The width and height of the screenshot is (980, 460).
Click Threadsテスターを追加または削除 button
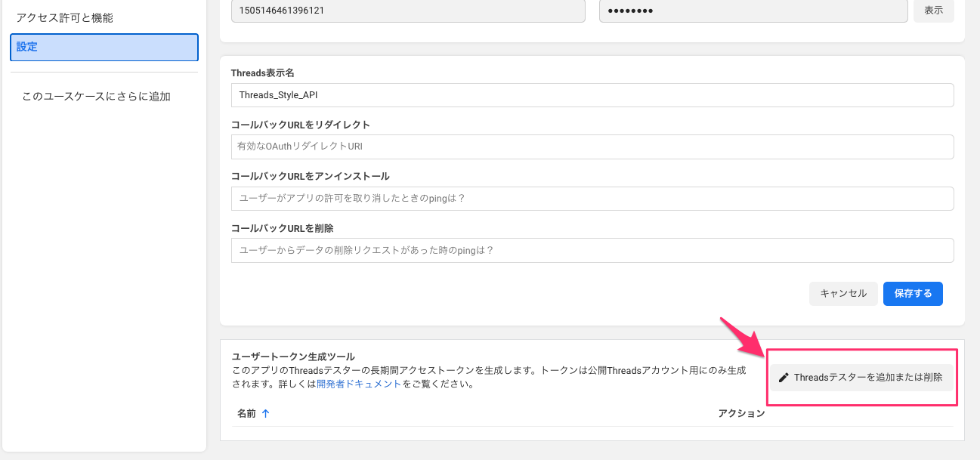[862, 378]
